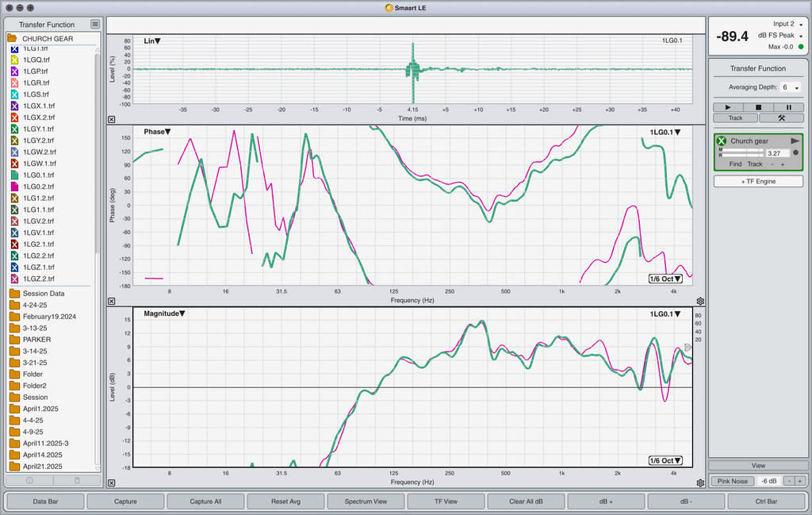This screenshot has height=515, width=812.
Task: Open Phase graph settings gear icon
Action: pyautogui.click(x=700, y=301)
